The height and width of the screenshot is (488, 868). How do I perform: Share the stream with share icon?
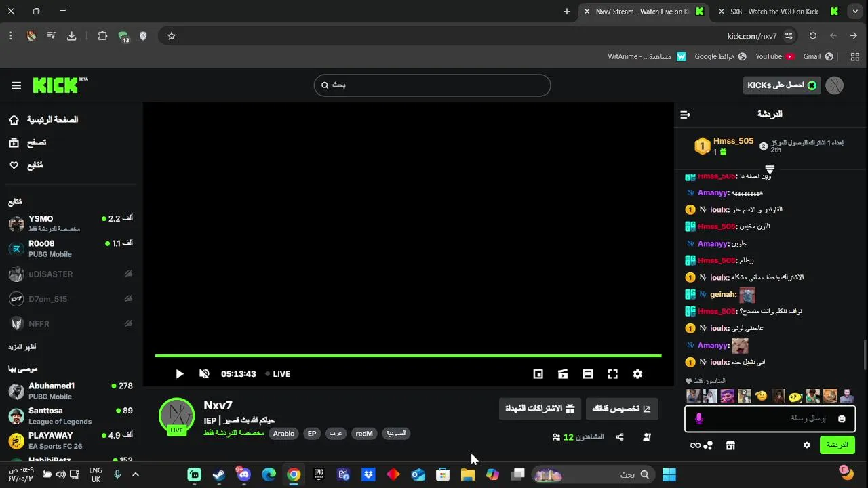(620, 437)
